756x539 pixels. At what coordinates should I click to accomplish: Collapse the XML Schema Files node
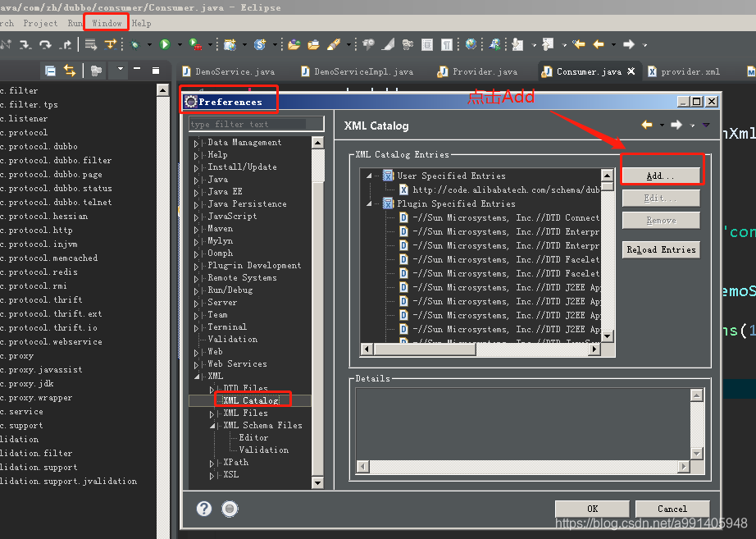coord(212,426)
